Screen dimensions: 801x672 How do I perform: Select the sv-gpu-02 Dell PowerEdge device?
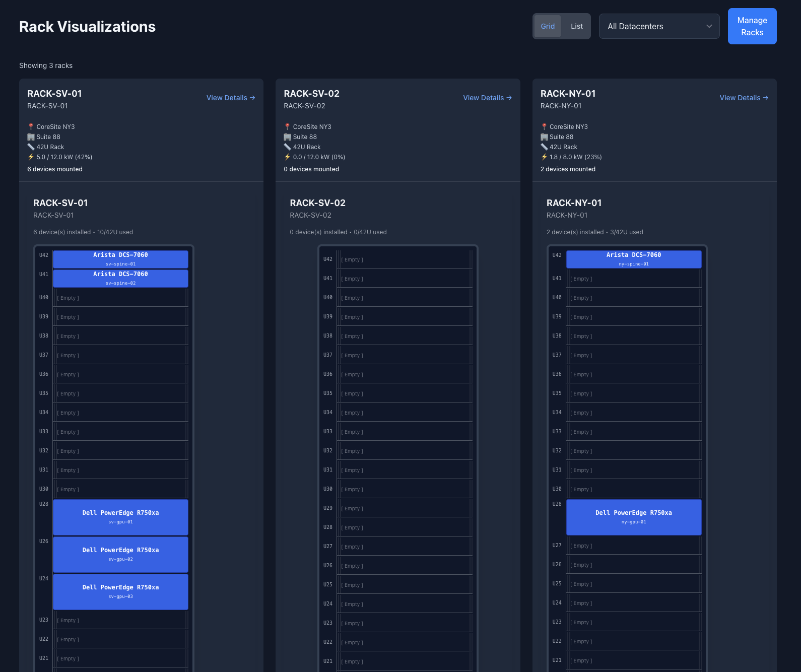tap(120, 554)
